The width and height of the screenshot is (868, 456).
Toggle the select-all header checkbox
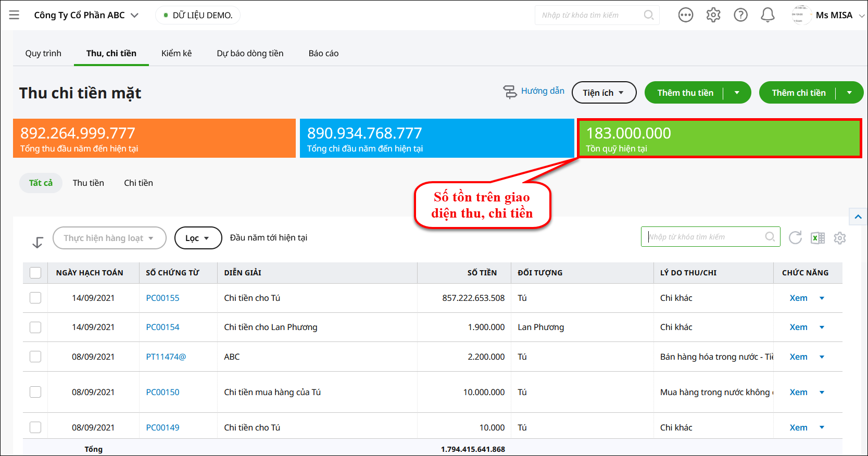35,273
